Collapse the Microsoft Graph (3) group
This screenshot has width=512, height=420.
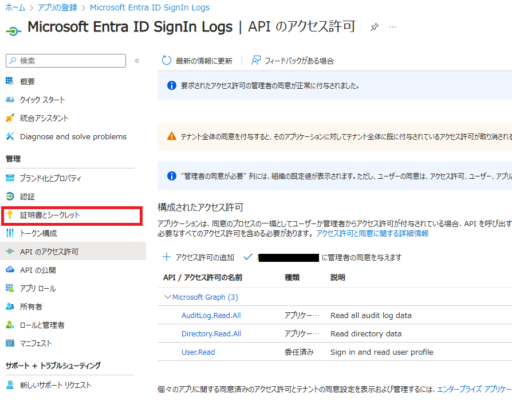(x=167, y=297)
